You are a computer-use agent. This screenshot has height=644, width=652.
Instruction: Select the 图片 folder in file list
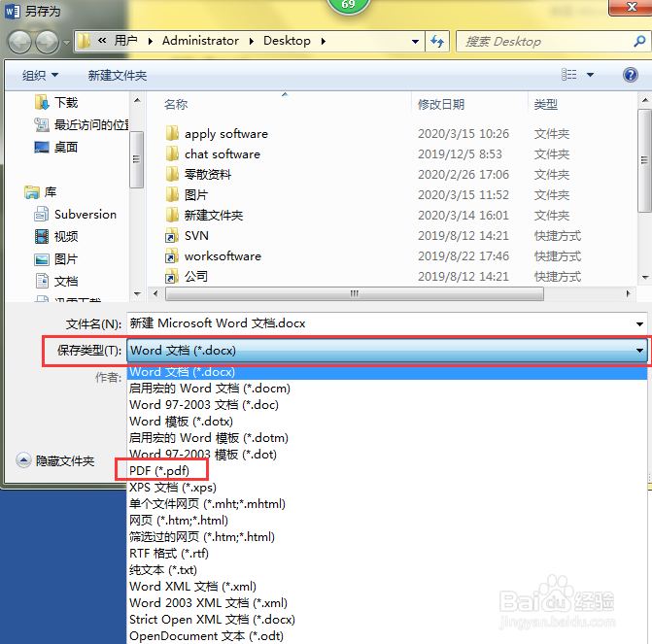[187, 195]
